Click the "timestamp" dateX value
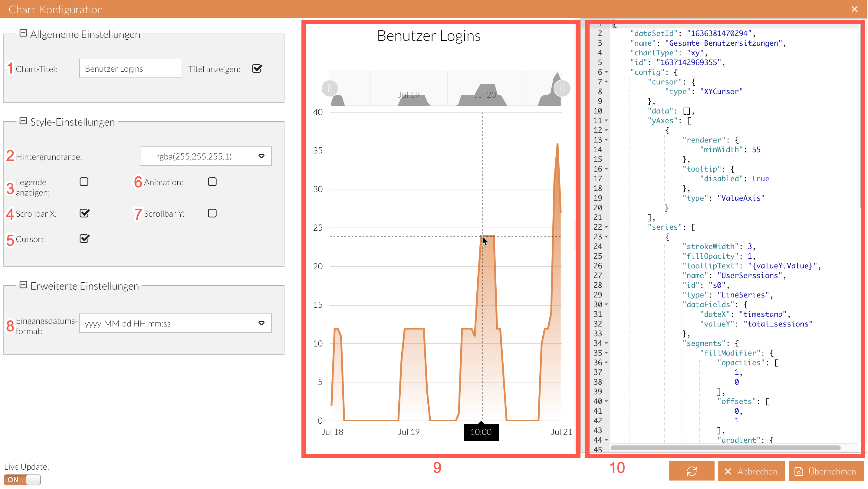 (x=763, y=314)
